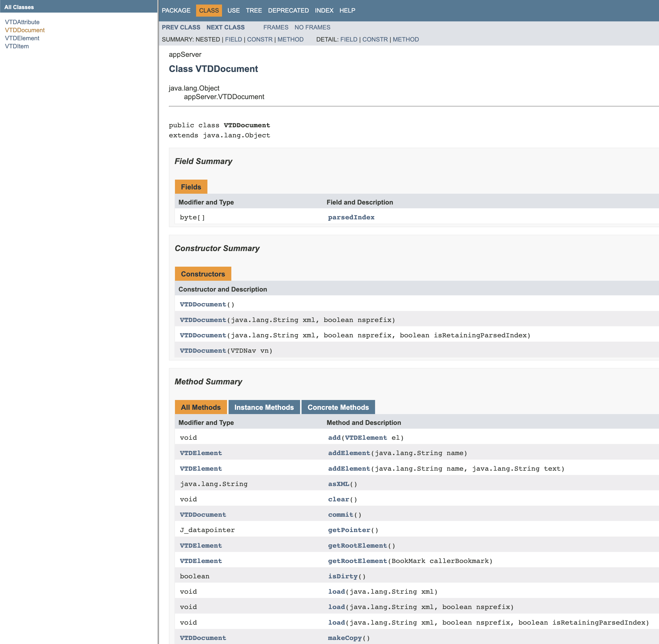
Task: Open the getRootElement(BookMark callerBookmark) method
Action: tap(357, 561)
